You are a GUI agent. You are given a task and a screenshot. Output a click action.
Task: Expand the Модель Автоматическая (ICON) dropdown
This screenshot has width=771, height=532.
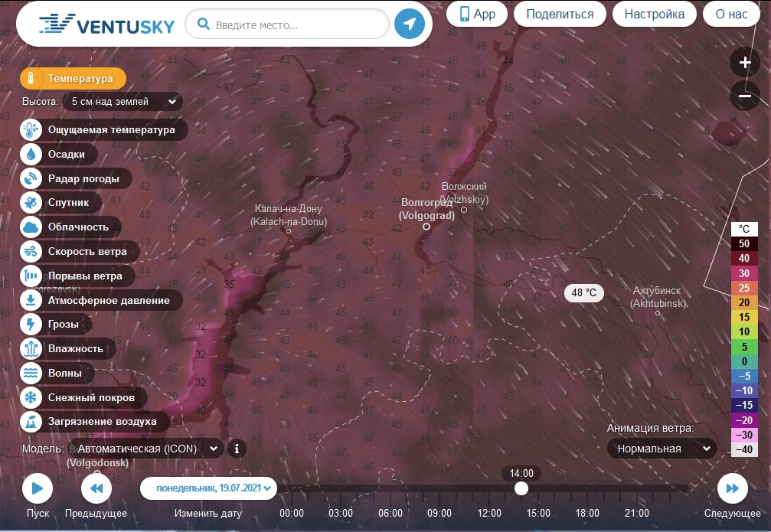(x=146, y=449)
